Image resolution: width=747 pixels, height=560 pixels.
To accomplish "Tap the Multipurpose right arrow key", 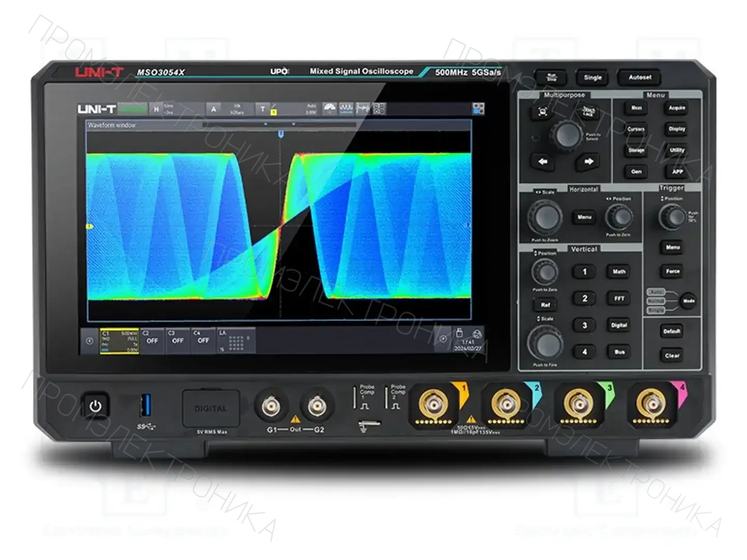I will 589,161.
